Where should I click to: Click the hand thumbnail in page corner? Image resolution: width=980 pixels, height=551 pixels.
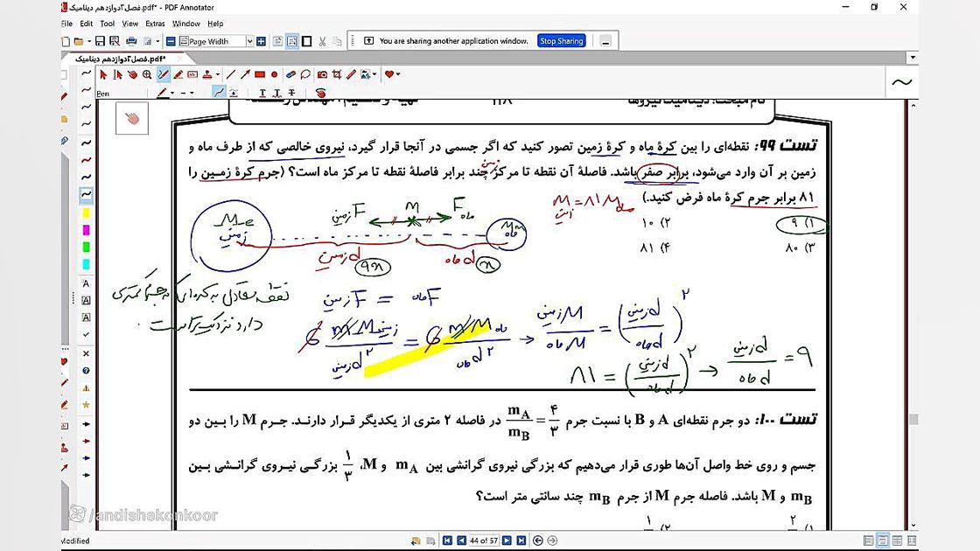pos(132,119)
